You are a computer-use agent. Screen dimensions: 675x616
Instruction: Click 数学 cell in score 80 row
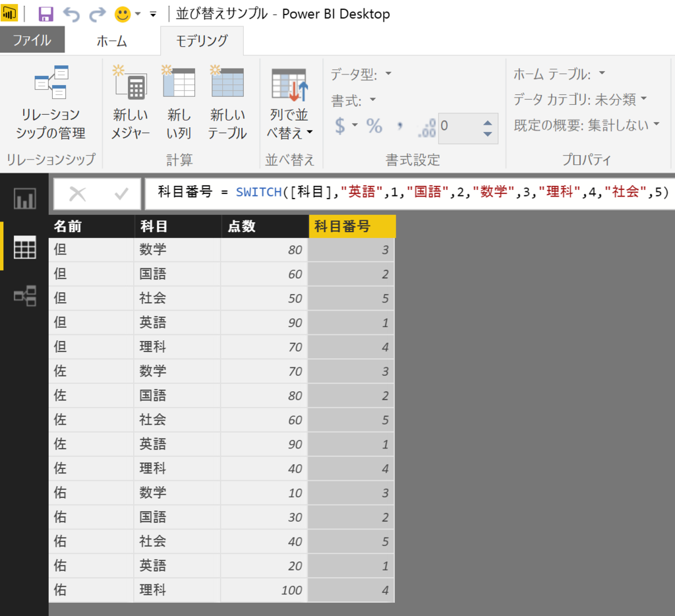(x=177, y=250)
